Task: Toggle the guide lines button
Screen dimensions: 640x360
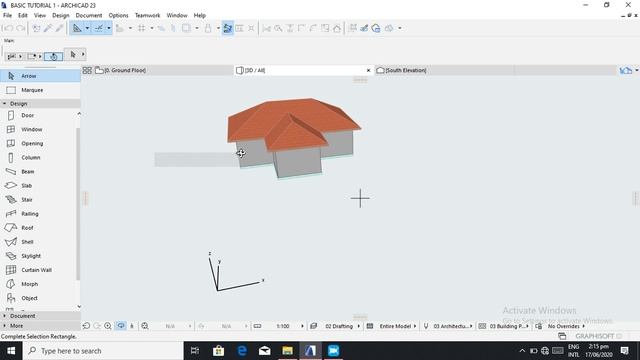Action: (x=77, y=28)
